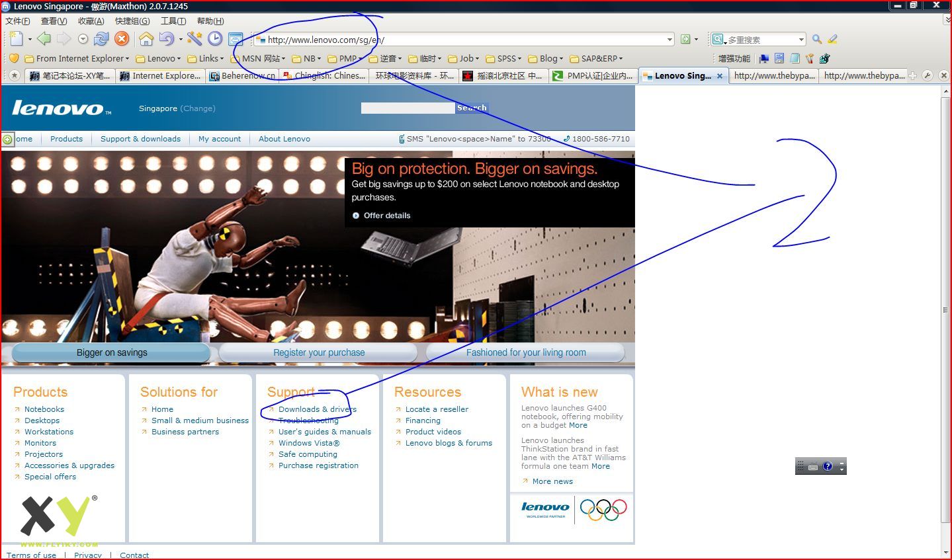Image resolution: width=952 pixels, height=560 pixels.
Task: Click the blue Refresh arrows icon
Action: [101, 39]
